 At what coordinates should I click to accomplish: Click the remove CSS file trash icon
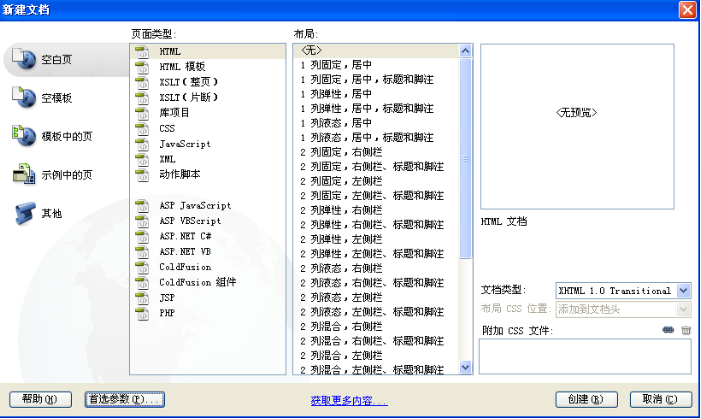pos(686,330)
